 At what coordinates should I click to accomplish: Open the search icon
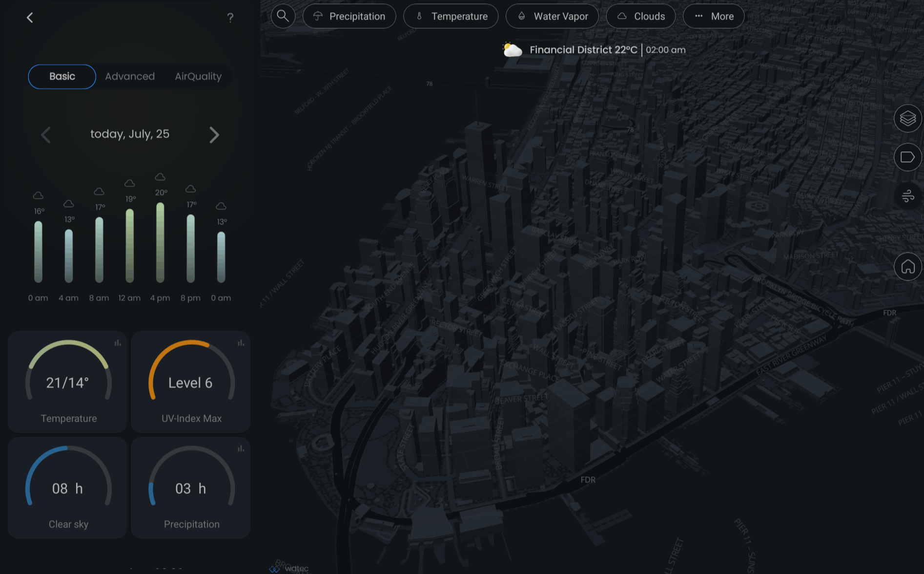pos(283,16)
